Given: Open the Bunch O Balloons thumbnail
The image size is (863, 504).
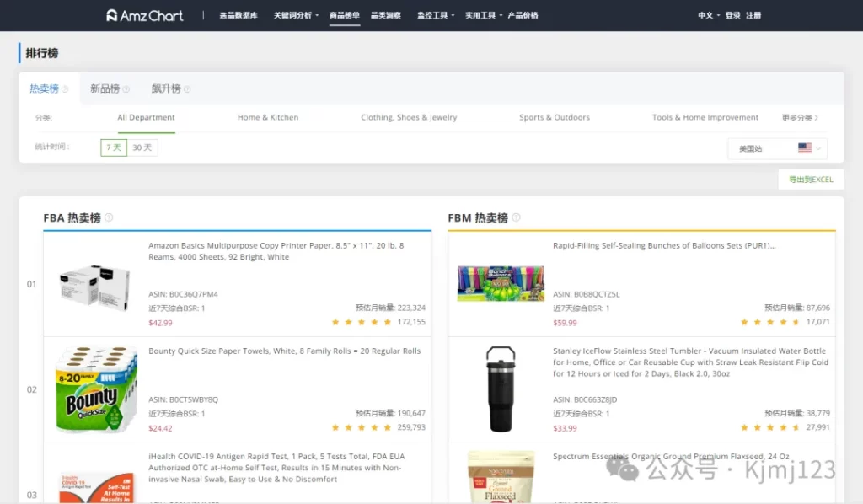Looking at the screenshot, I should (x=501, y=283).
